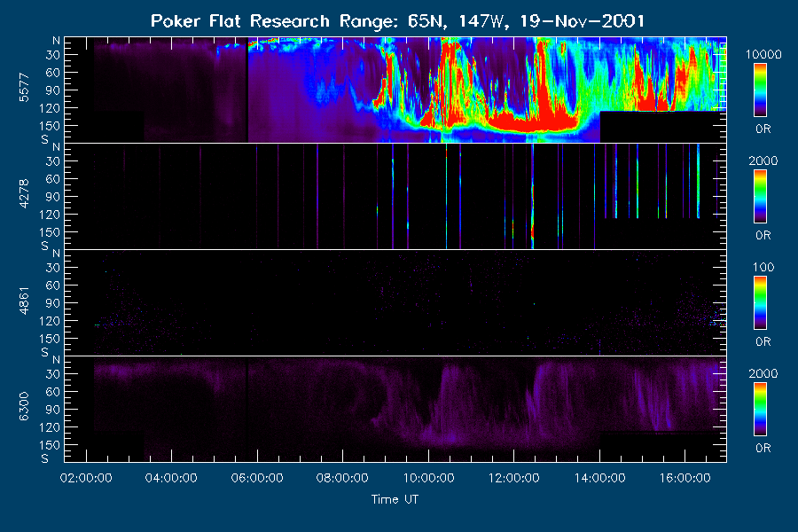Click the 60 tick label of the 5577 panel
Screen dimensions: 798x532
click(53, 73)
